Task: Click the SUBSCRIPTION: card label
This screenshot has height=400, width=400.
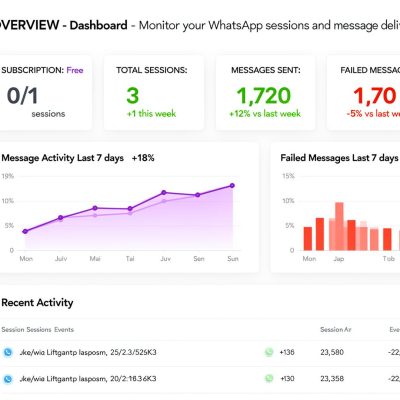Action: pos(33,70)
